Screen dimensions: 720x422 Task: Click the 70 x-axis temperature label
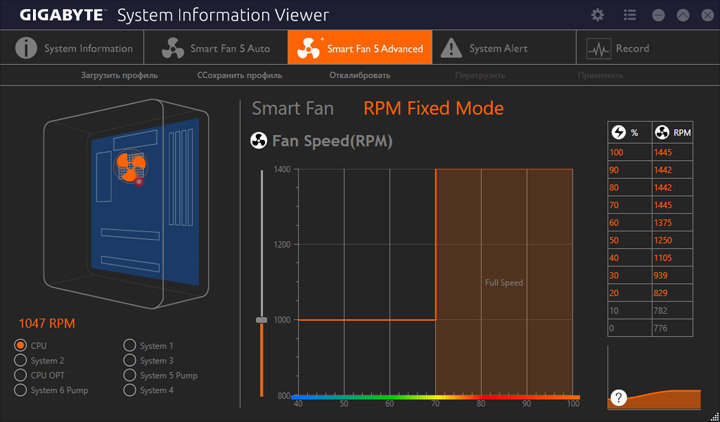tap(435, 404)
